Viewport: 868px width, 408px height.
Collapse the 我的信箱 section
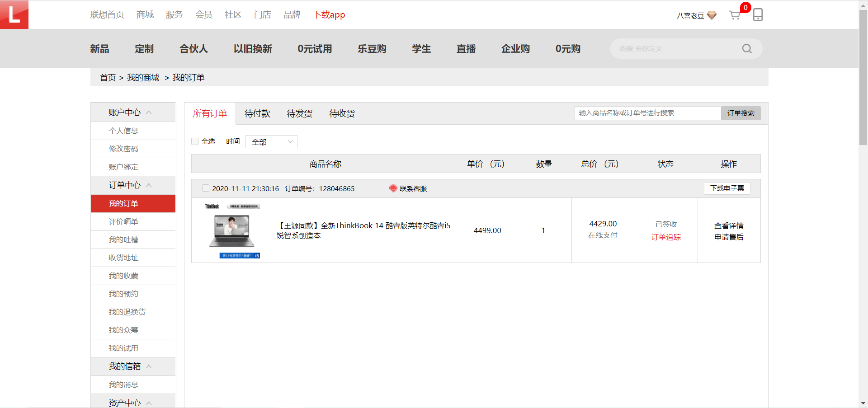tap(149, 366)
